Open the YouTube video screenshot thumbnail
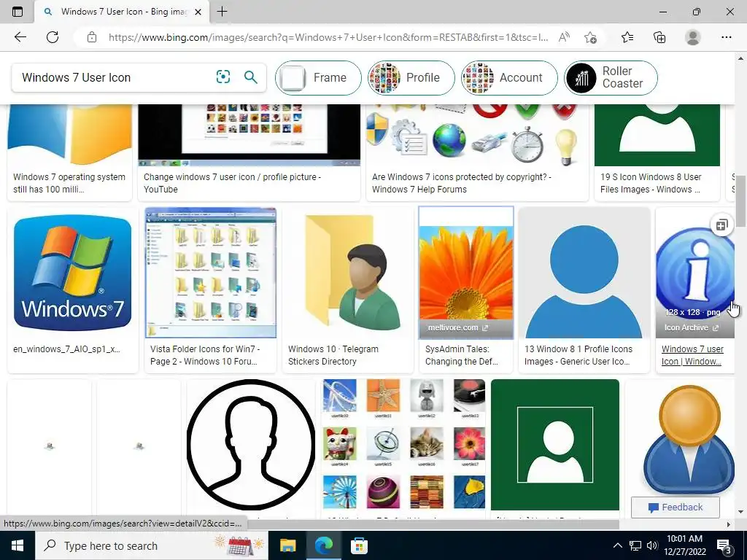 (x=249, y=135)
